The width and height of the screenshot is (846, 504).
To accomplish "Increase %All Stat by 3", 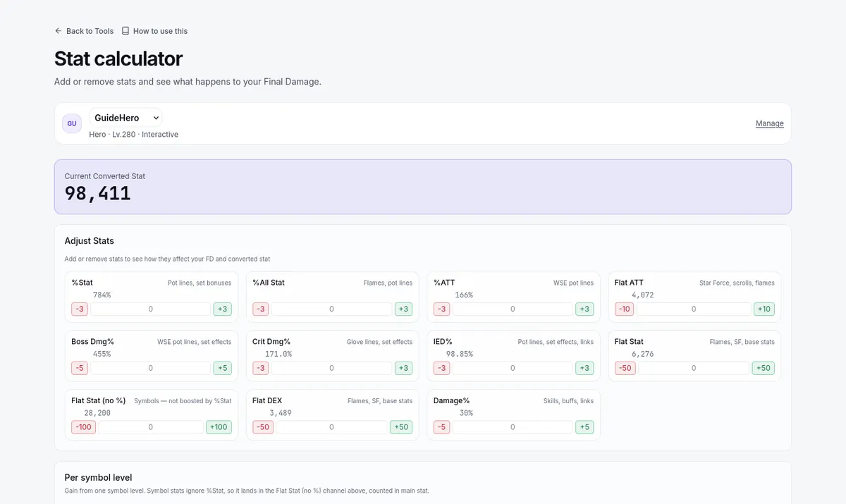I will pos(403,309).
